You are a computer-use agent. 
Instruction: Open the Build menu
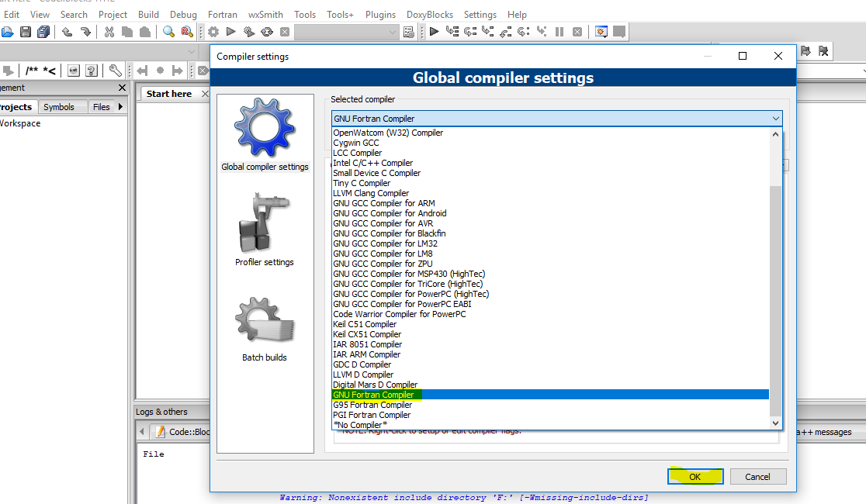148,15
